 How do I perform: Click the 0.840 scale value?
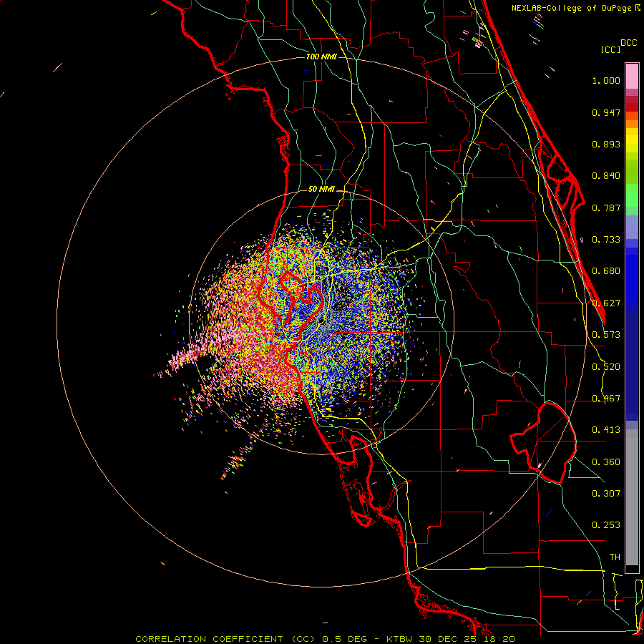(606, 176)
